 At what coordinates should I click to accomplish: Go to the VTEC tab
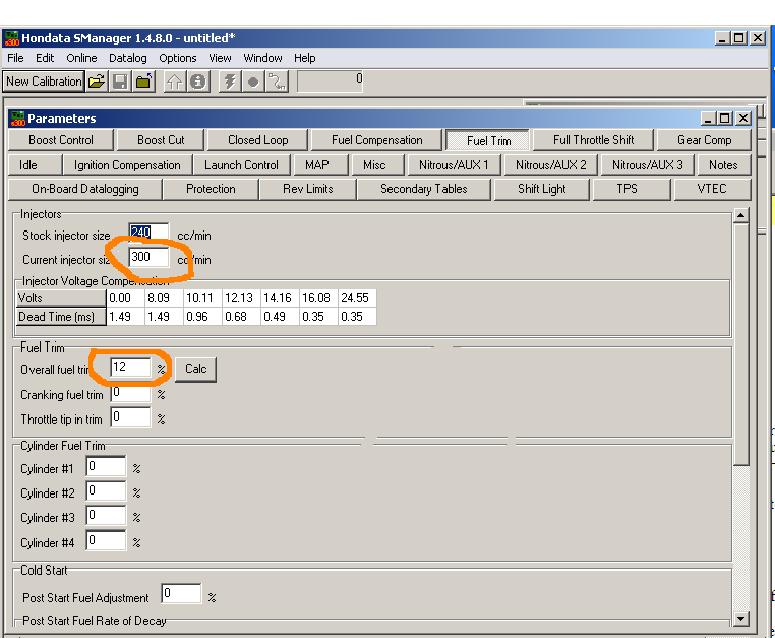[712, 189]
